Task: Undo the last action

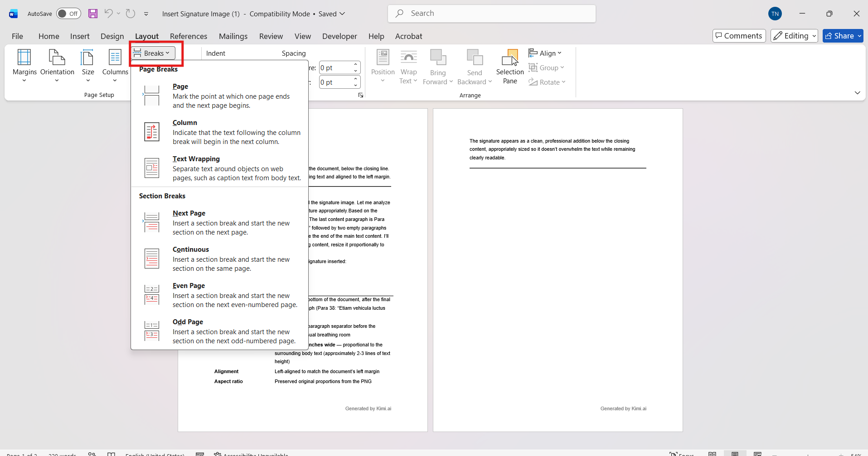Action: (x=108, y=14)
